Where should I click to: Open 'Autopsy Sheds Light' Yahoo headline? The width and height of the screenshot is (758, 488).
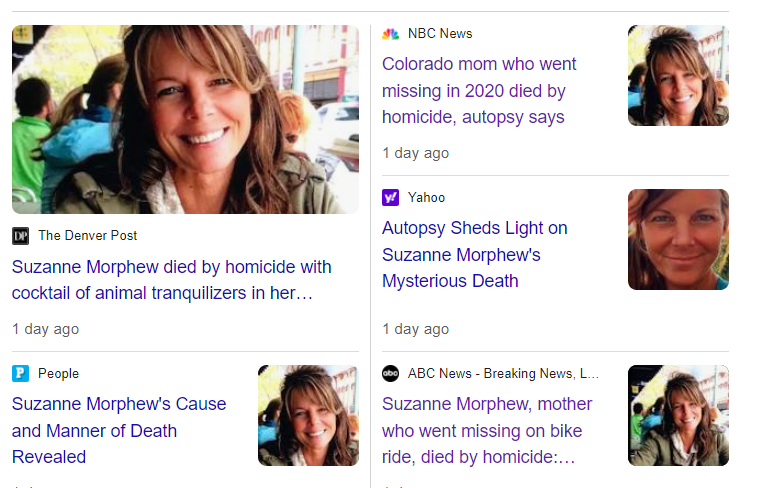[x=475, y=254]
